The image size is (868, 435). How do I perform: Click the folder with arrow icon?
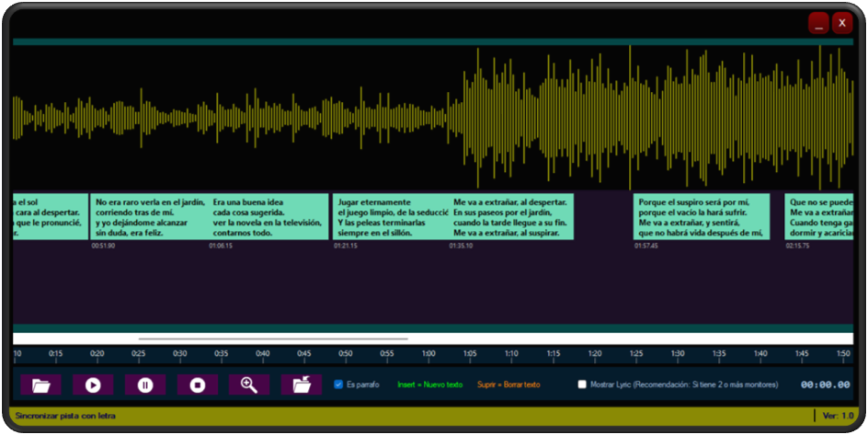[301, 385]
